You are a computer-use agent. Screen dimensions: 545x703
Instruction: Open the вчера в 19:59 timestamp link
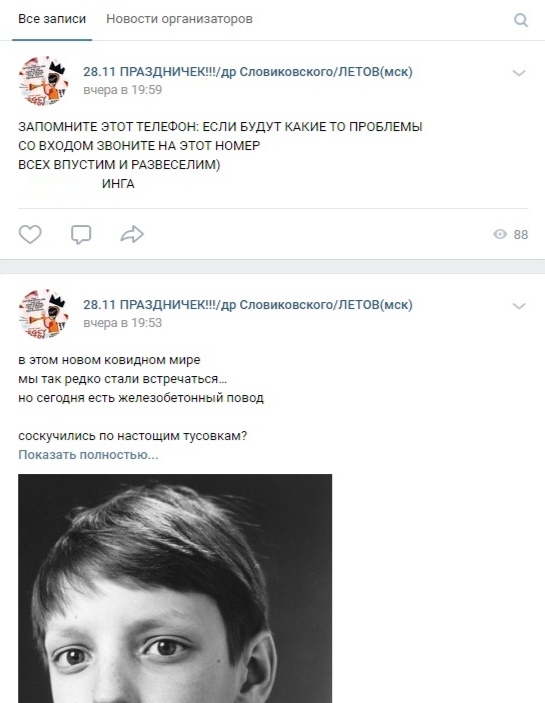(122, 90)
